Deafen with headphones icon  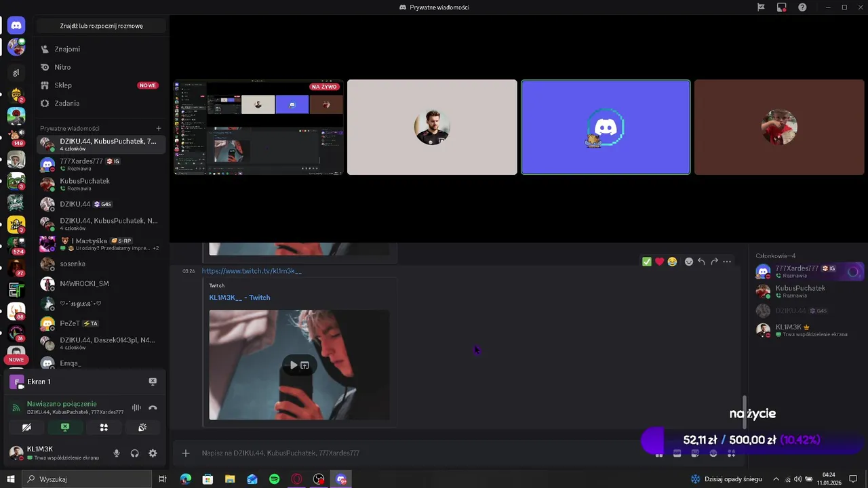(135, 453)
